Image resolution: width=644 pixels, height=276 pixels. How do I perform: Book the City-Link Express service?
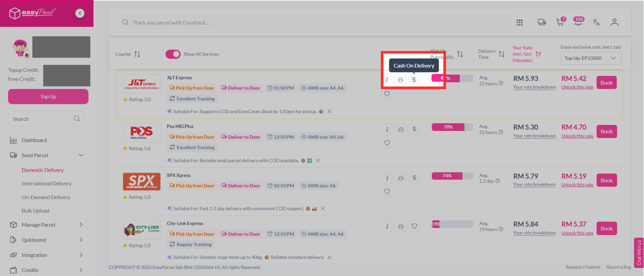[x=606, y=229]
